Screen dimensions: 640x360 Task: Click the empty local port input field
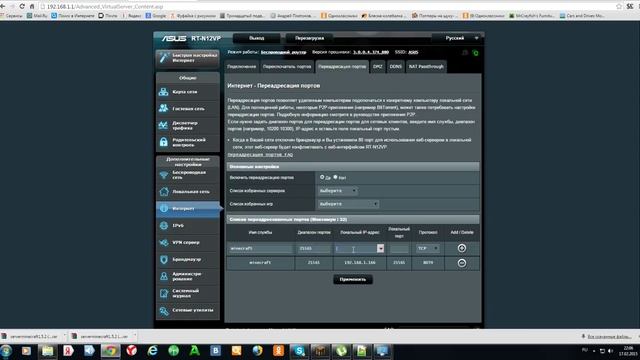pos(399,248)
